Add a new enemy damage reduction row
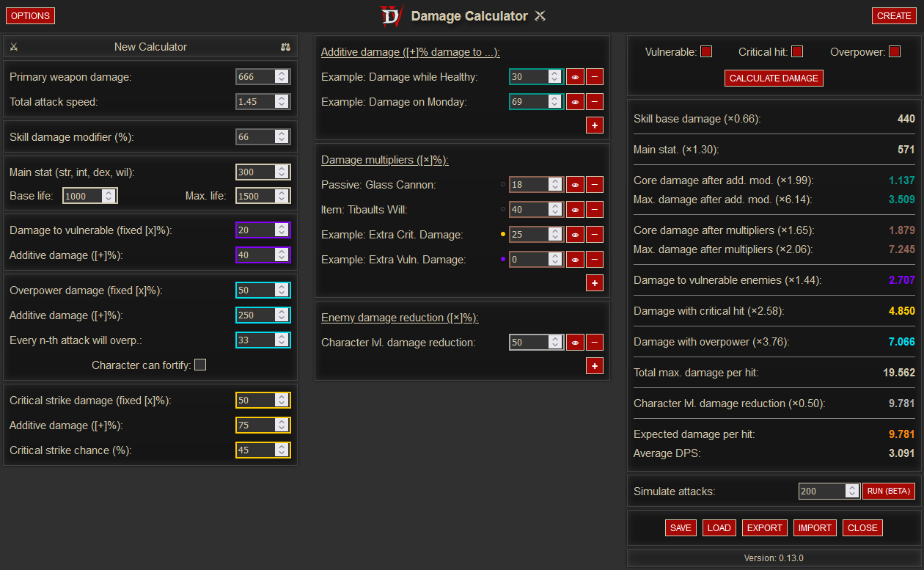The image size is (924, 570). pyautogui.click(x=594, y=366)
